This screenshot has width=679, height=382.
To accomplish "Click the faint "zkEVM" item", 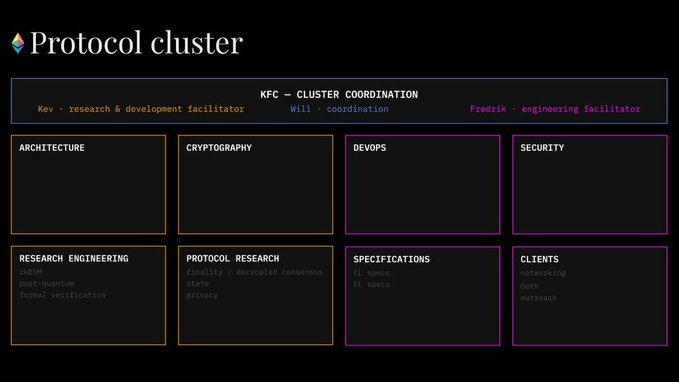I will click(31, 272).
